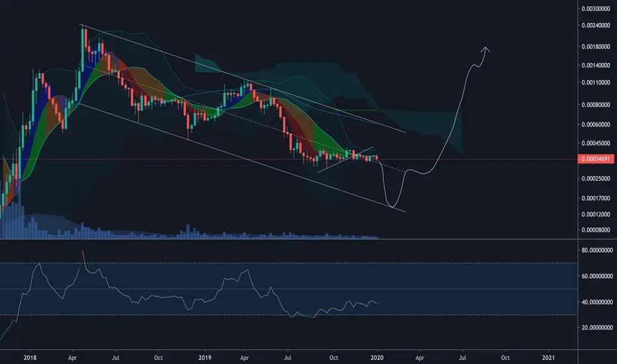Click the 20.00000000 RSI axis label
Screen dimensions: 617x364
597,328
